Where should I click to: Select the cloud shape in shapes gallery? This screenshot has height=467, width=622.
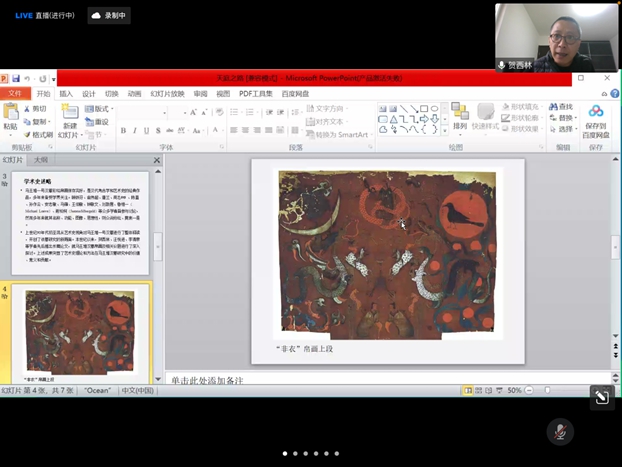(x=383, y=129)
